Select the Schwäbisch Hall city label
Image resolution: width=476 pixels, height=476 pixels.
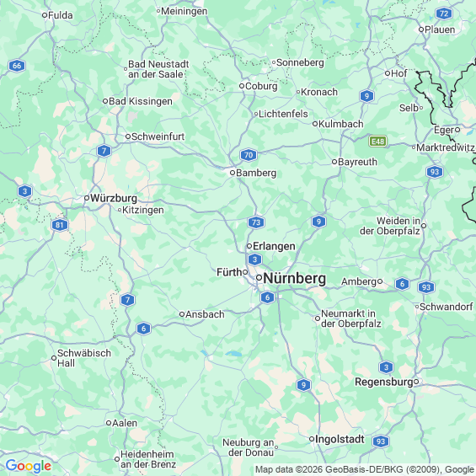[x=84, y=358]
